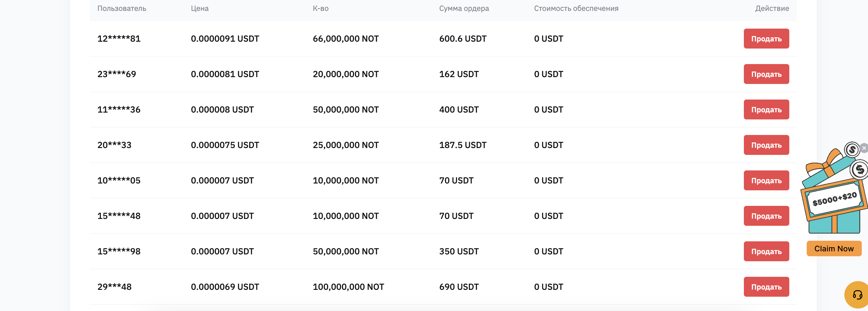Close the gift box promo popup
Screen dimensions: 868x311
point(864,148)
